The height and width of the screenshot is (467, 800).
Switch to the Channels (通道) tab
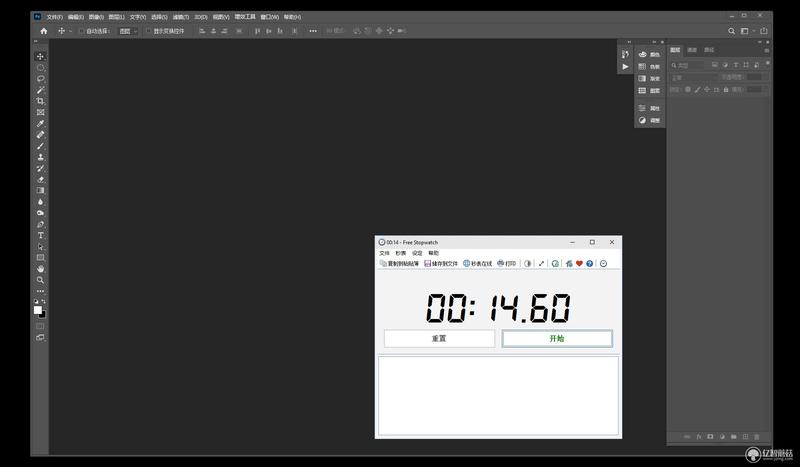coord(692,50)
